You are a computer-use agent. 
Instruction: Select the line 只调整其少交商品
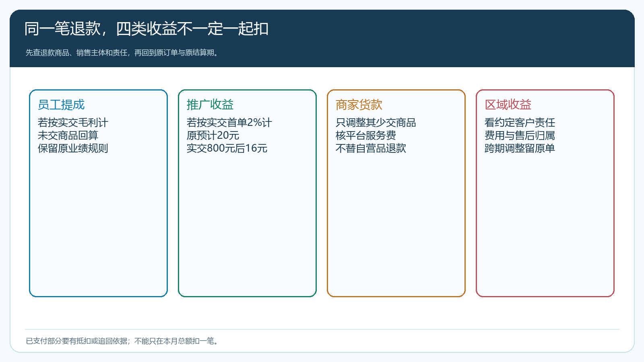click(376, 122)
